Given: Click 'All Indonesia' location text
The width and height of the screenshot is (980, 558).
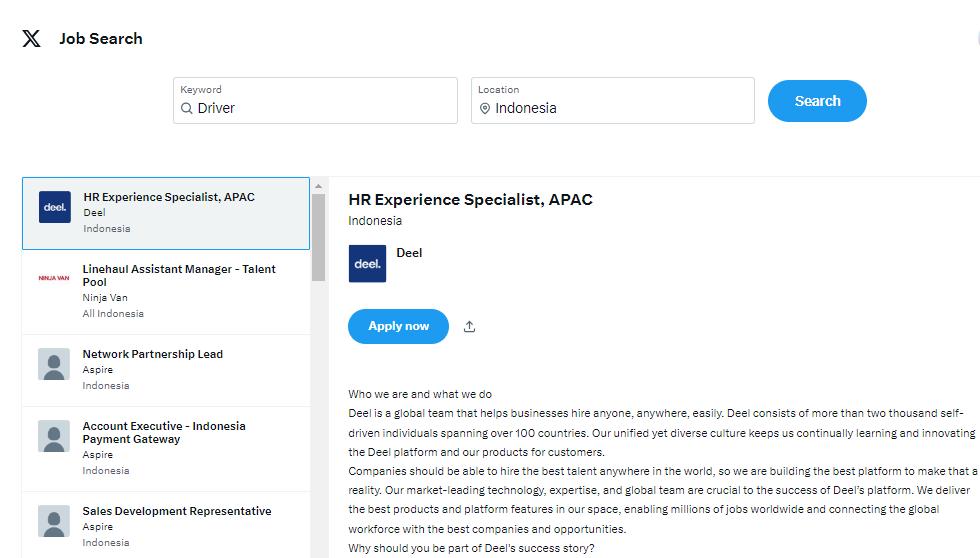Looking at the screenshot, I should pos(113,314).
